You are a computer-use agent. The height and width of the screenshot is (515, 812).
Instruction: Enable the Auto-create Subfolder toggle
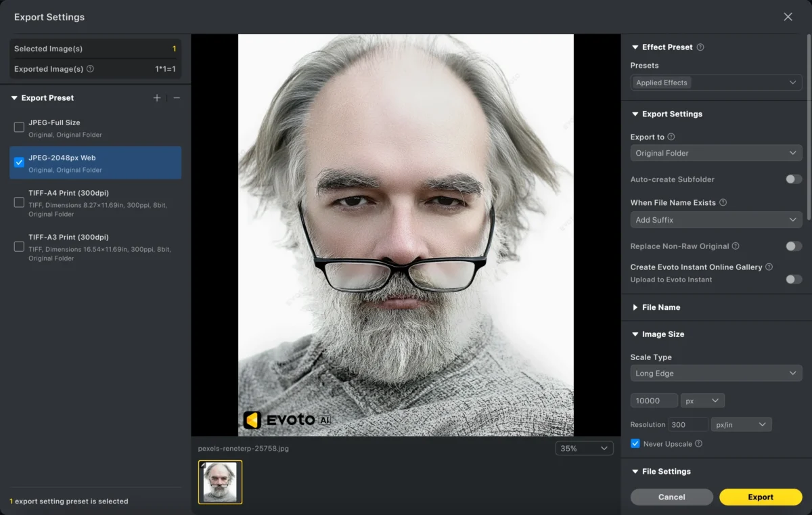tap(793, 179)
